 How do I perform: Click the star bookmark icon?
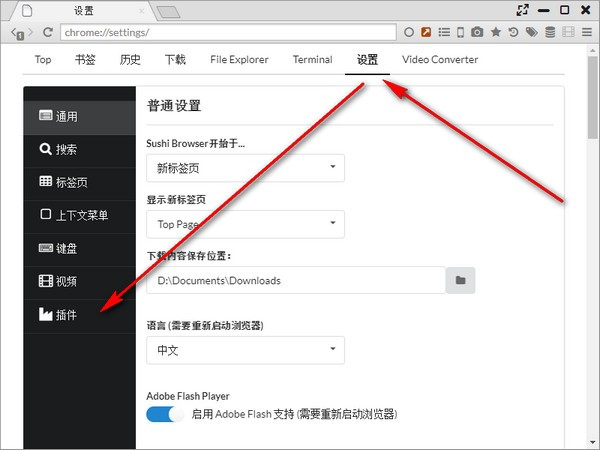tap(496, 32)
